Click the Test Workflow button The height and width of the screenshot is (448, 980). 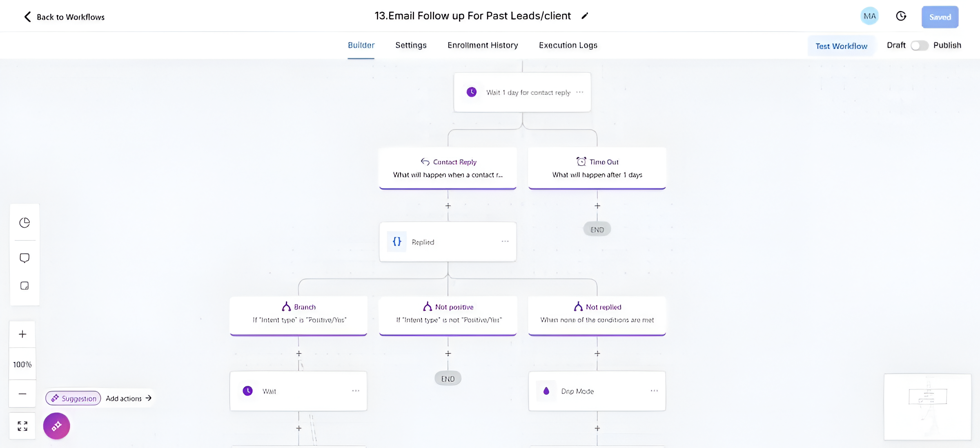841,46
